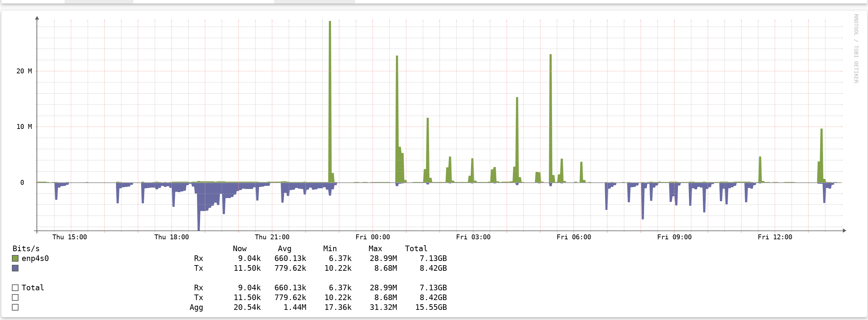Click the empty box beside Total Tx
The height and width of the screenshot is (320, 868).
[15, 298]
